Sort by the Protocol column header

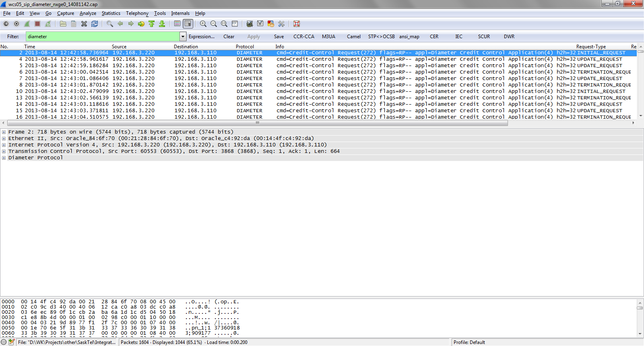click(x=245, y=47)
